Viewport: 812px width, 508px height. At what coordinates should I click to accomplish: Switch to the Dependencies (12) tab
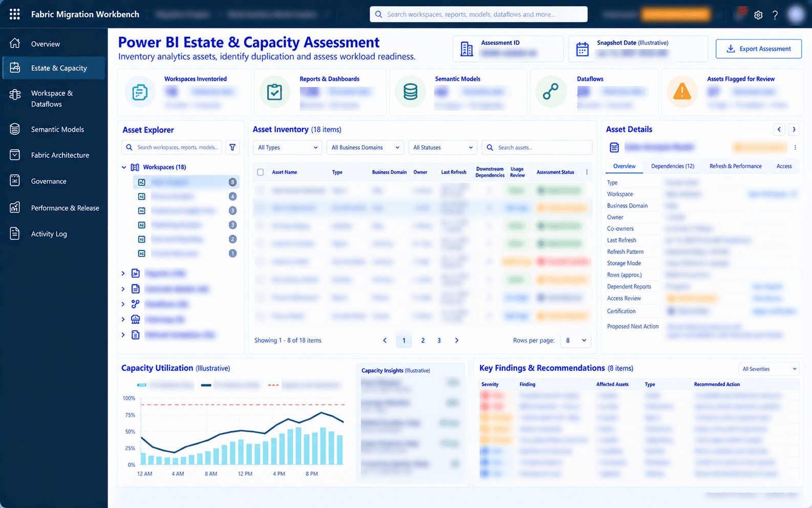673,166
